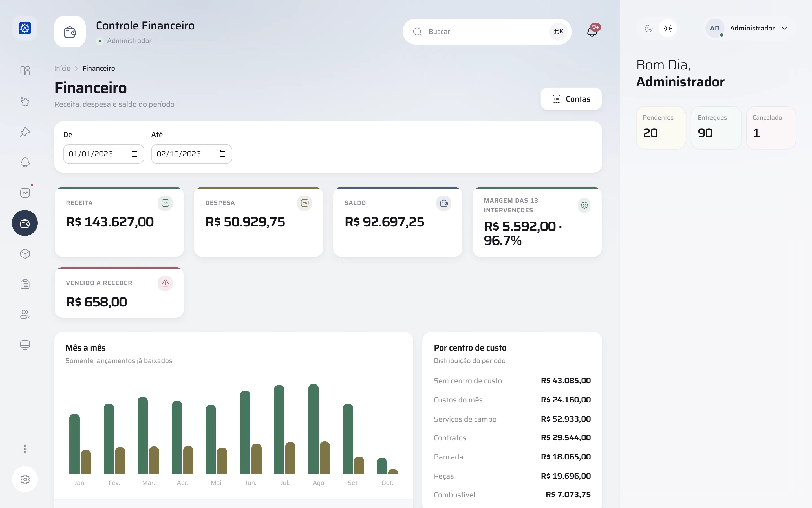Click the Até date field 02/10/2026

[192, 154]
